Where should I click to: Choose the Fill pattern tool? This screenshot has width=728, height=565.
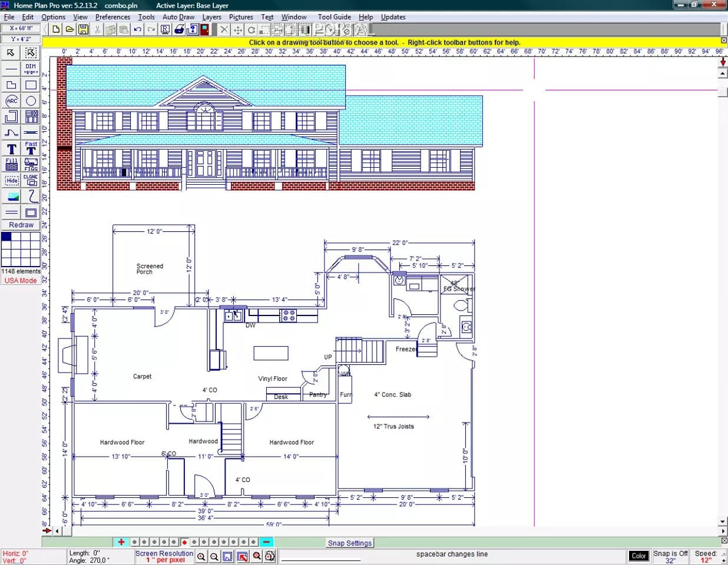[x=11, y=164]
